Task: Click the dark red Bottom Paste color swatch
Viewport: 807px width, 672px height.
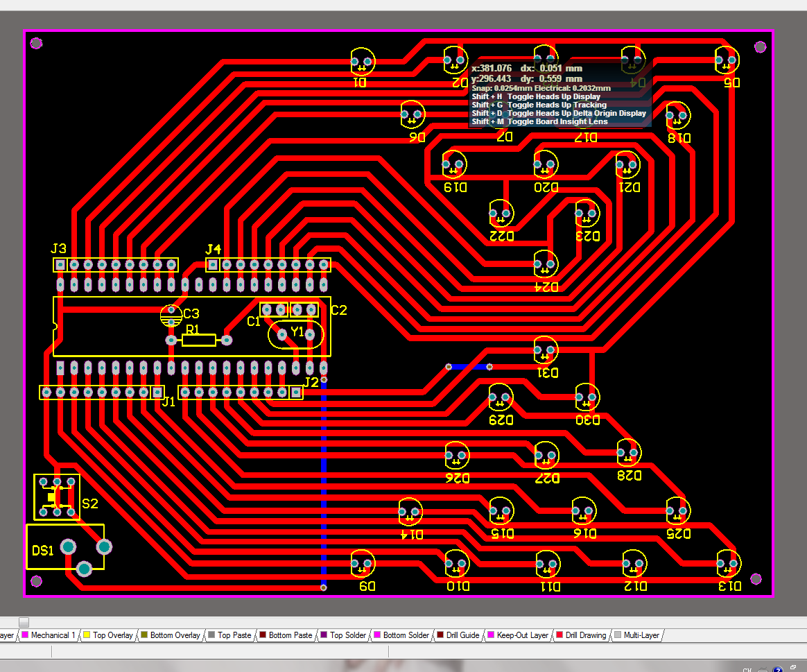Action: click(x=263, y=635)
